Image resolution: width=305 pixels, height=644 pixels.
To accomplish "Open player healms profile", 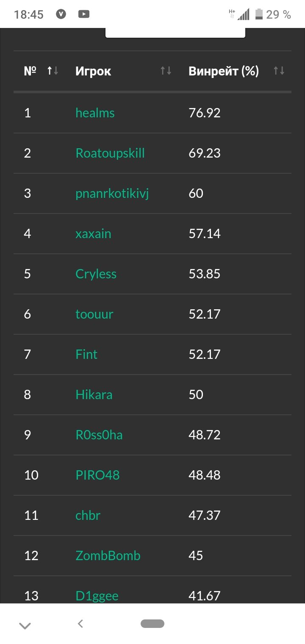I will [x=95, y=113].
